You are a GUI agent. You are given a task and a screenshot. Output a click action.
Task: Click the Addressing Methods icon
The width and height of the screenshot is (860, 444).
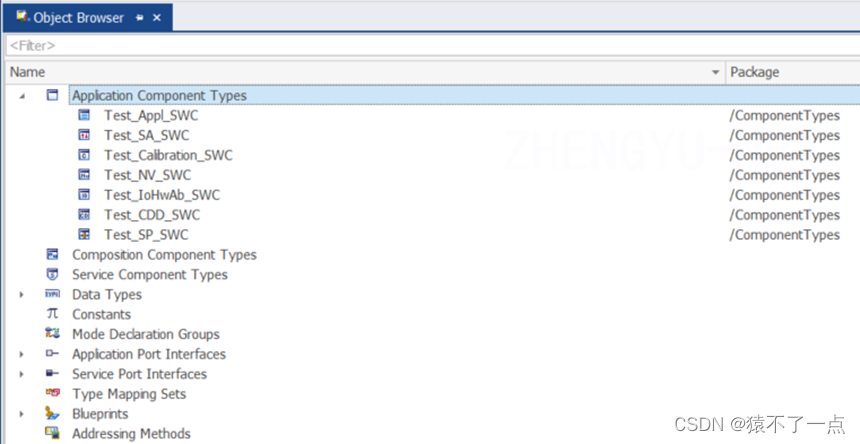pyautogui.click(x=52, y=433)
